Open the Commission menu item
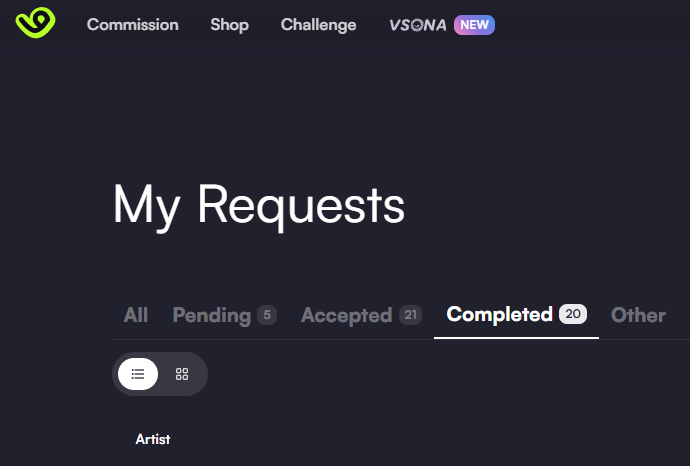This screenshot has height=466, width=690. click(132, 25)
